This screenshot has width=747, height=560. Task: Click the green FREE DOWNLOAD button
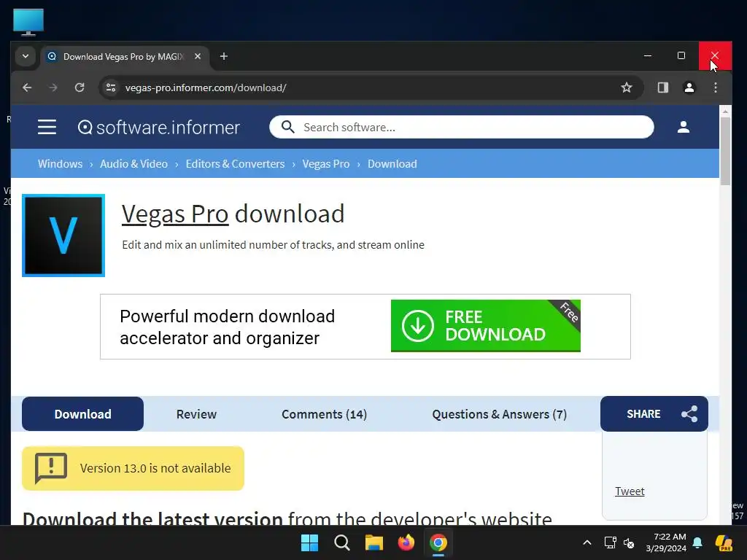(x=485, y=326)
